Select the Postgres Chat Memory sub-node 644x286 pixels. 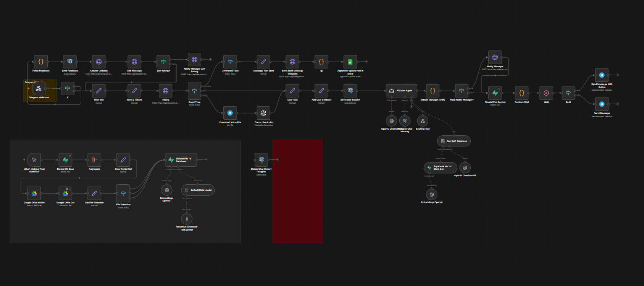405,121
